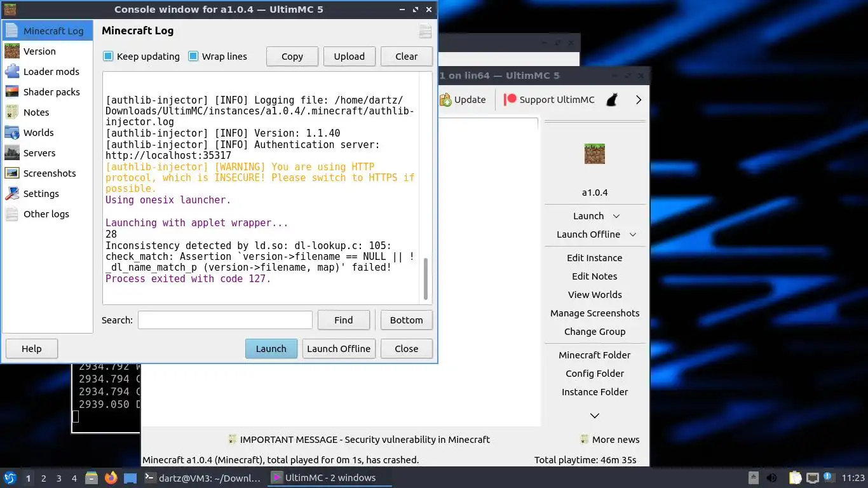Expand more instance actions chevron
This screenshot has height=488, width=868.
pos(595,416)
